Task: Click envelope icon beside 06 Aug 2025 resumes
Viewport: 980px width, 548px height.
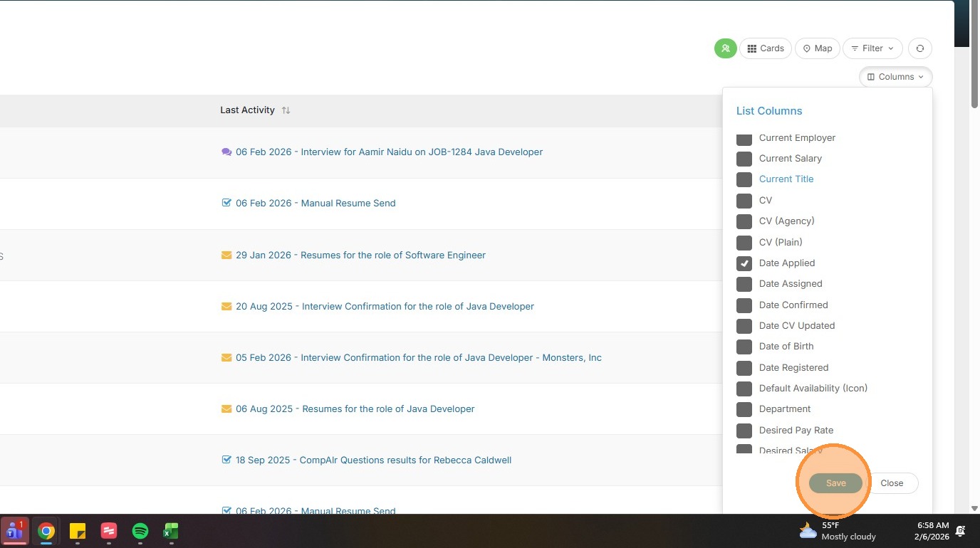Action: [x=226, y=409]
